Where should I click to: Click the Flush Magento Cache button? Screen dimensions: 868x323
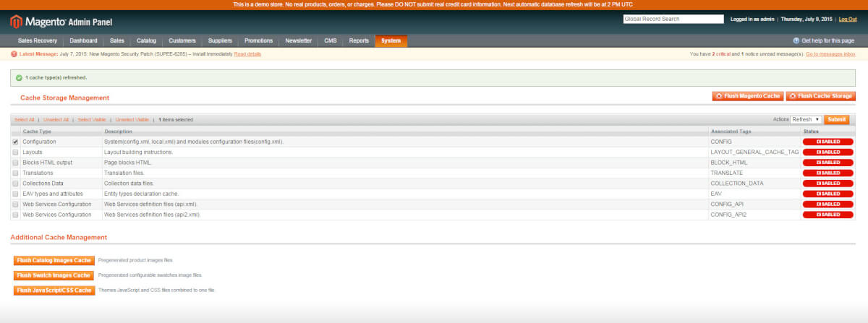748,96
